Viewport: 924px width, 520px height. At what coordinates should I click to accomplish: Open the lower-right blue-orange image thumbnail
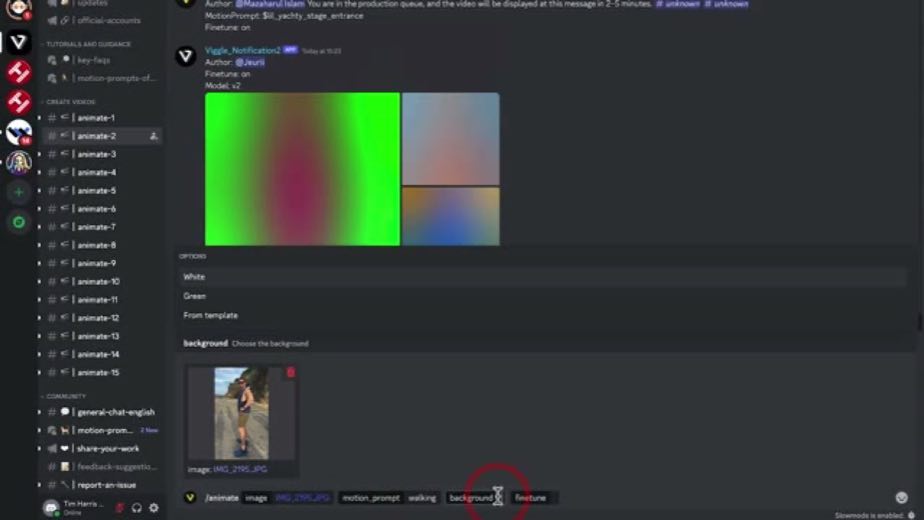click(451, 216)
